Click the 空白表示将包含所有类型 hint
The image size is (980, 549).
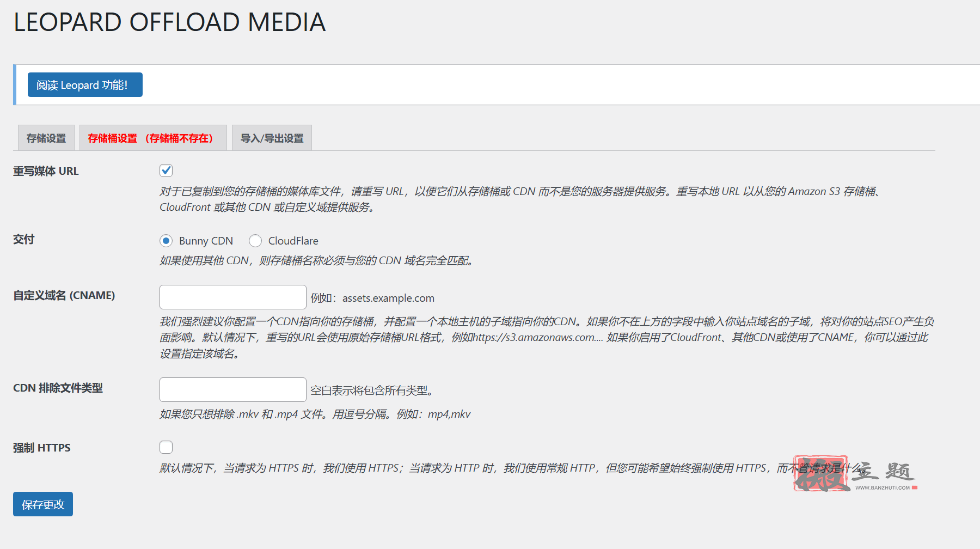click(x=372, y=391)
